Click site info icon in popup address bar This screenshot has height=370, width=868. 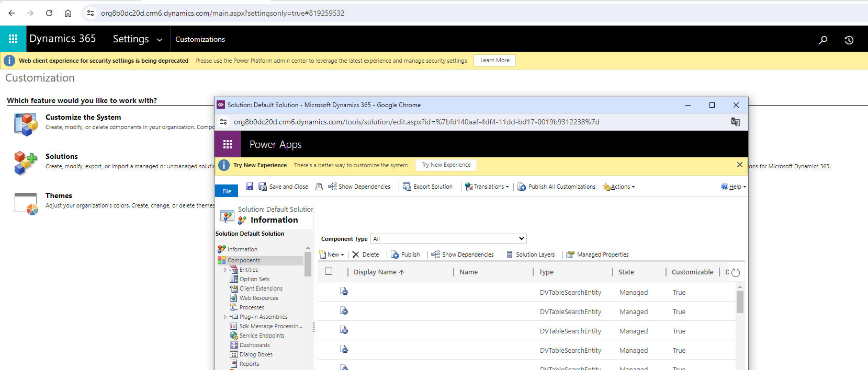tap(223, 122)
